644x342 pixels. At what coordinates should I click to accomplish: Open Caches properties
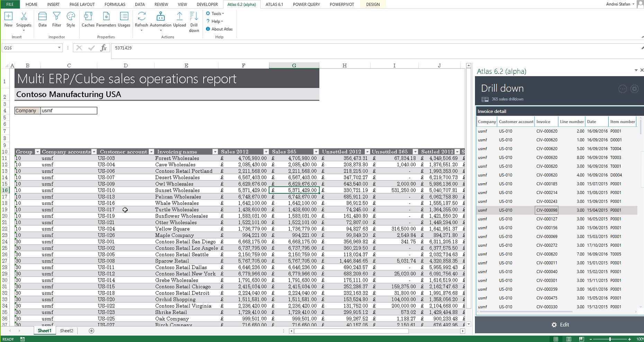[x=88, y=19]
